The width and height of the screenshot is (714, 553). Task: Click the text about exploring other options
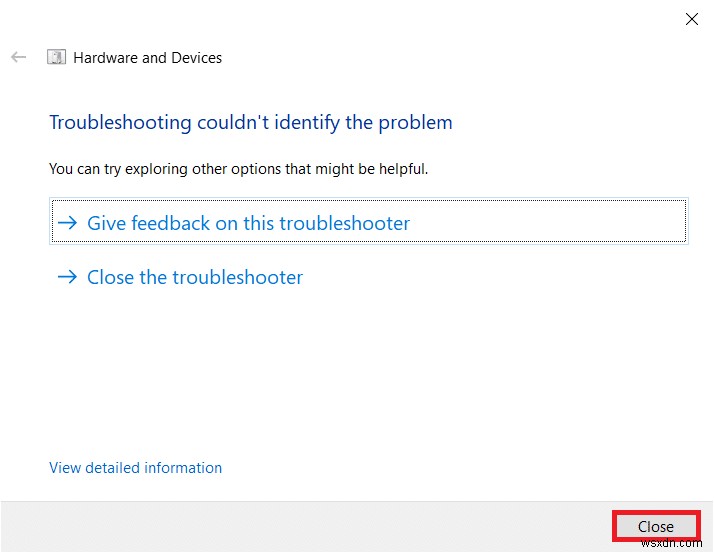[238, 169]
